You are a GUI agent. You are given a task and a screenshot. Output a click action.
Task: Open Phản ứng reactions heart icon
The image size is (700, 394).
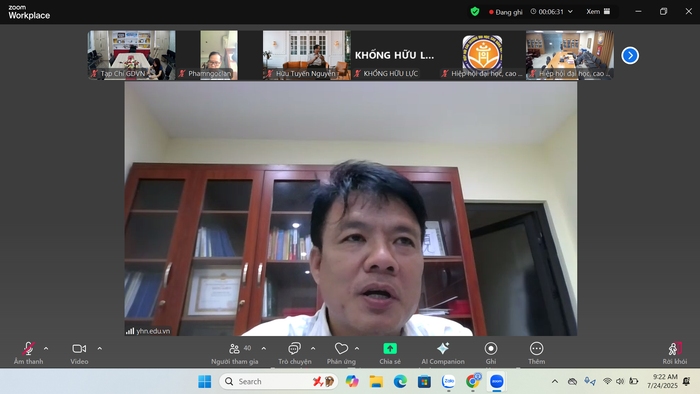pyautogui.click(x=341, y=348)
